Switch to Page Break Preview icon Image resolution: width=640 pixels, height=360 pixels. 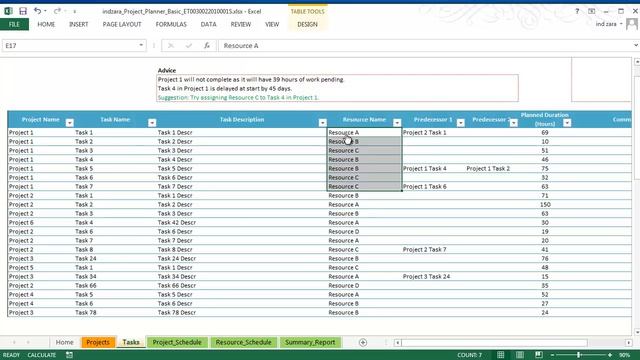point(539,355)
